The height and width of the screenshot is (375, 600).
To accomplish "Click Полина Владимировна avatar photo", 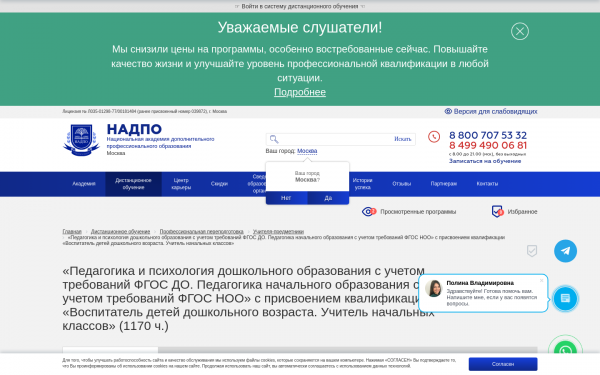I will point(434,288).
